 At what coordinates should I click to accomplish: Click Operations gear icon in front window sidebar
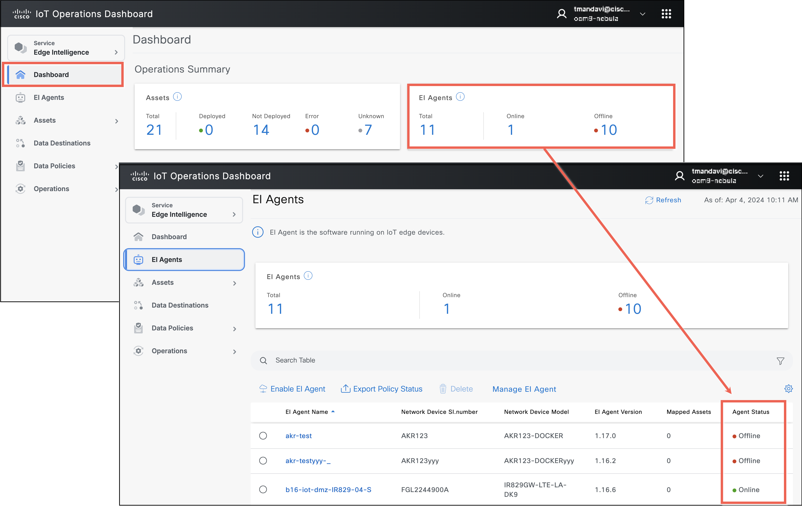point(138,351)
